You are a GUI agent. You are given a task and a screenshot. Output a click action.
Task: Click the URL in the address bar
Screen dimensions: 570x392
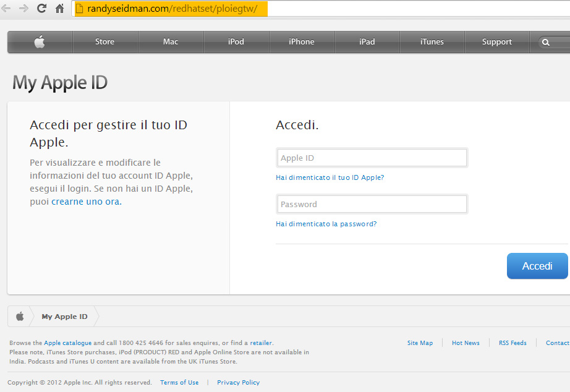coord(172,9)
